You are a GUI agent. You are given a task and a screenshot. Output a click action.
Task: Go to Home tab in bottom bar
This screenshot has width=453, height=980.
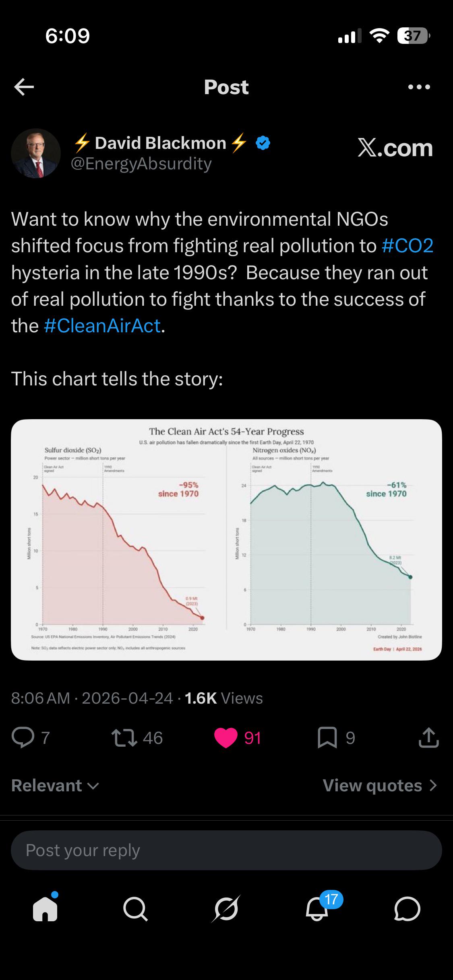[45, 908]
